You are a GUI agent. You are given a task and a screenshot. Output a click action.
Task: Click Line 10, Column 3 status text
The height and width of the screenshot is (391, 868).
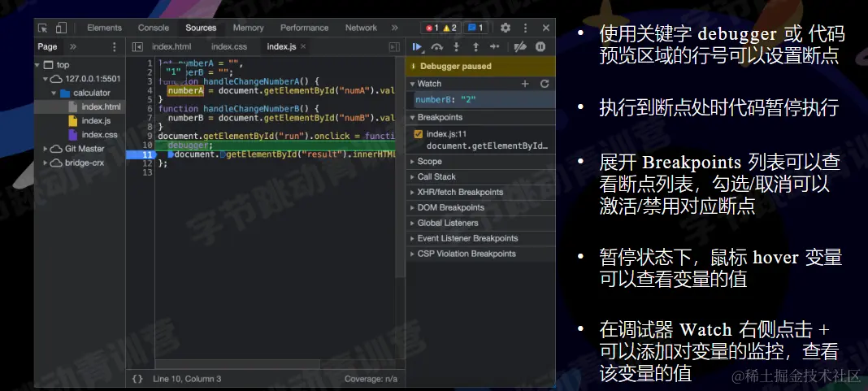click(187, 379)
